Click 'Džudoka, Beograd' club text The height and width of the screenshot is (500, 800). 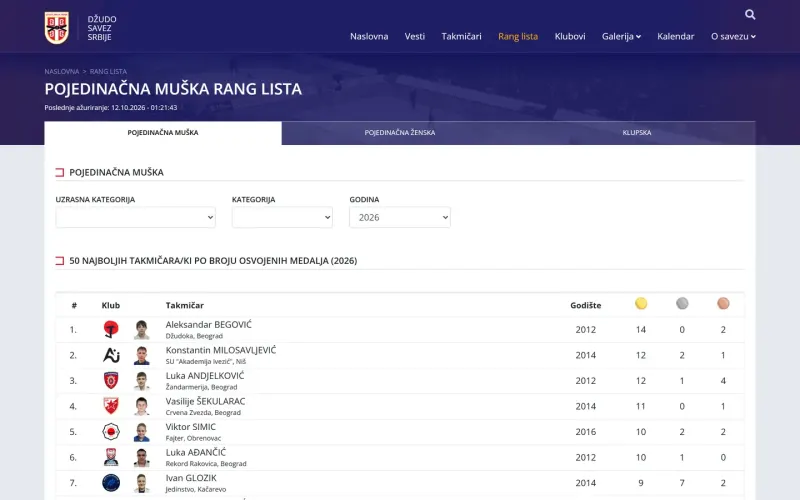tap(194, 336)
